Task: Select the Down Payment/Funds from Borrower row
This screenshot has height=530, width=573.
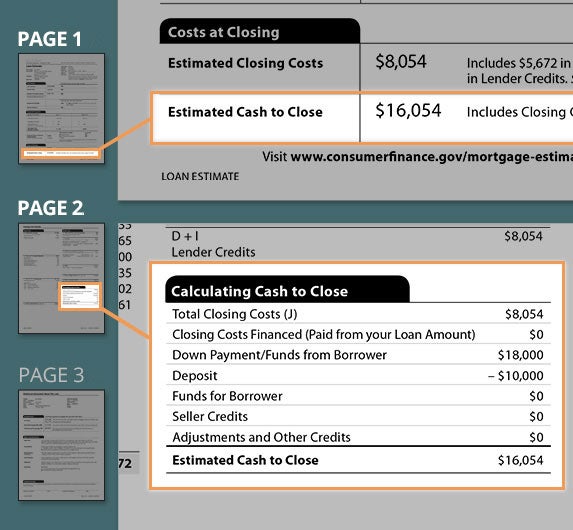Action: coord(358,355)
